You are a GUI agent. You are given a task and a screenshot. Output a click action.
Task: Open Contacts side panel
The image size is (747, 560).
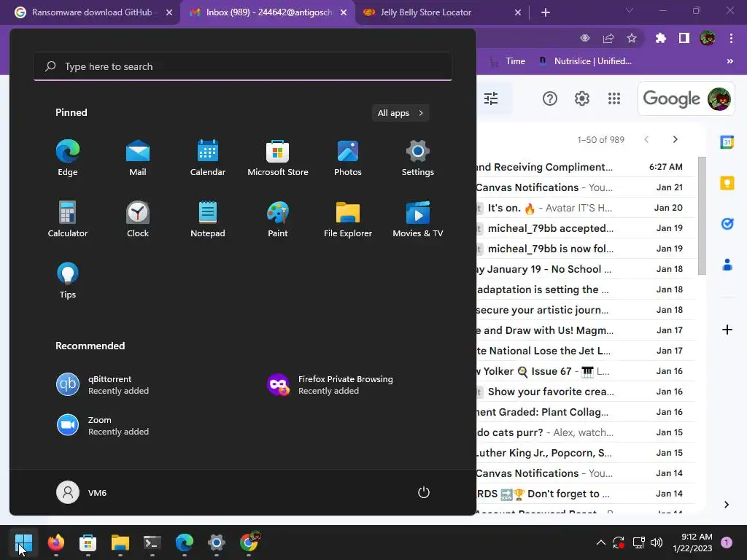[727, 264]
